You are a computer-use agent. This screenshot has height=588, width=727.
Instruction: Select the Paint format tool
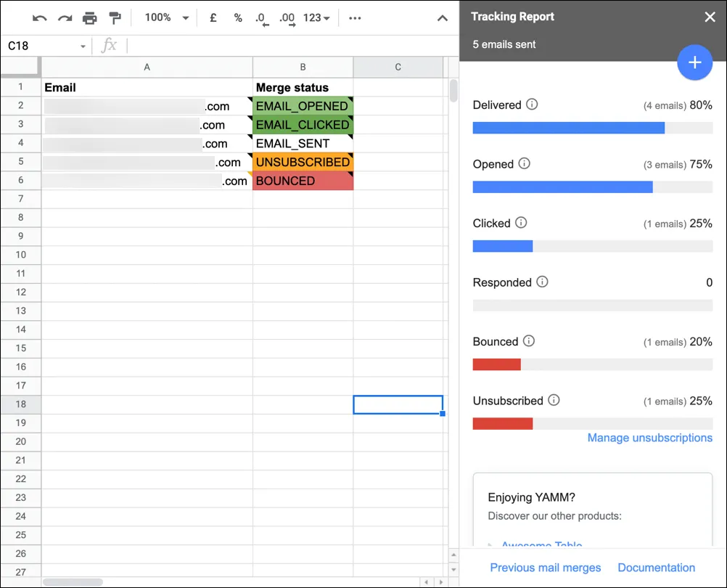(115, 18)
